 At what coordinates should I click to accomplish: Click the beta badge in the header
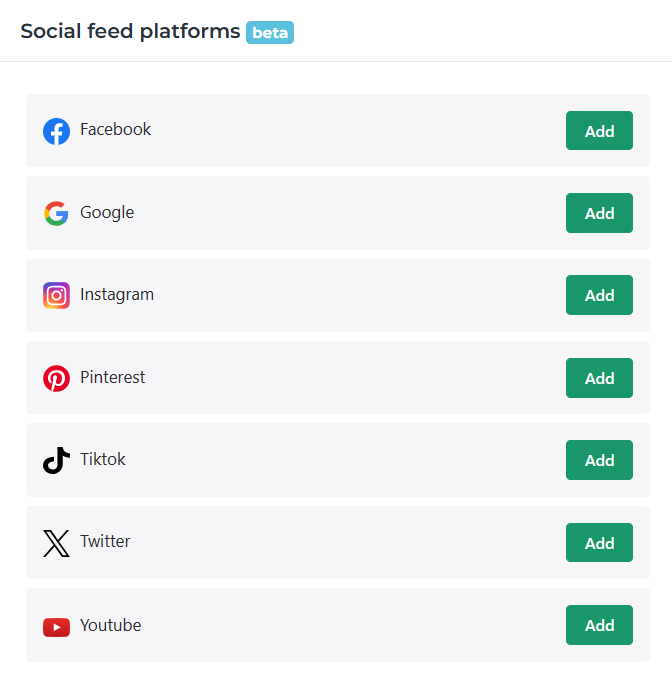[270, 32]
